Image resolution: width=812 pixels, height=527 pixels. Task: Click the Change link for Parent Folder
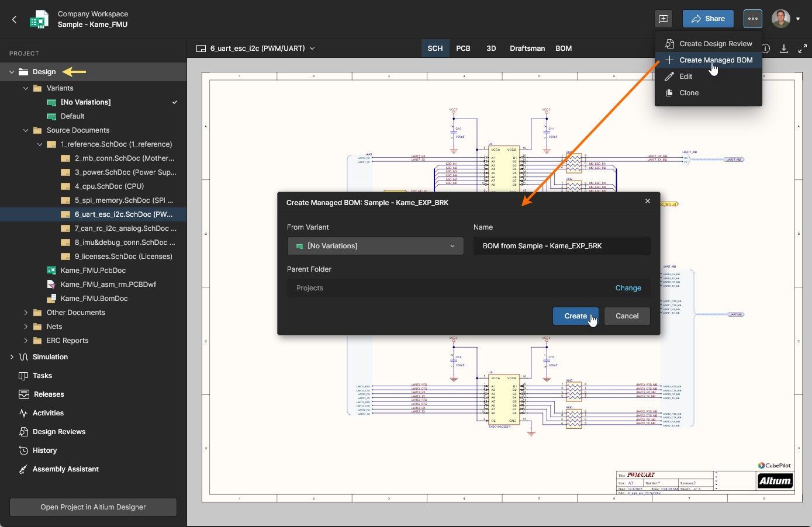pos(628,288)
